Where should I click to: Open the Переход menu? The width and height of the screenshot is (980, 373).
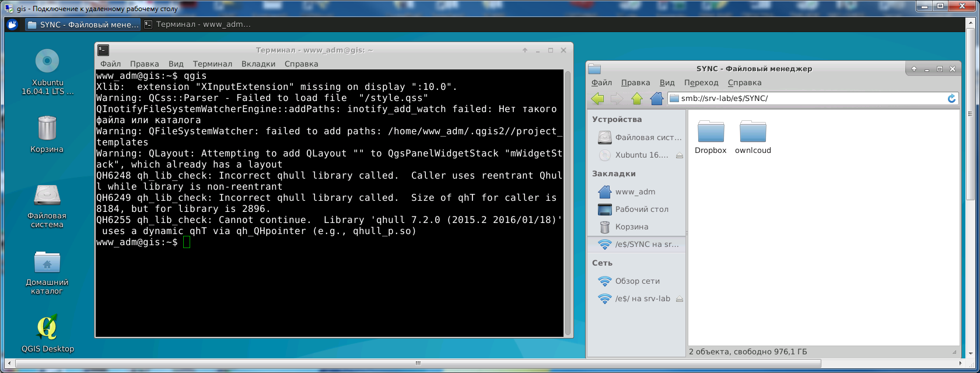pyautogui.click(x=701, y=82)
